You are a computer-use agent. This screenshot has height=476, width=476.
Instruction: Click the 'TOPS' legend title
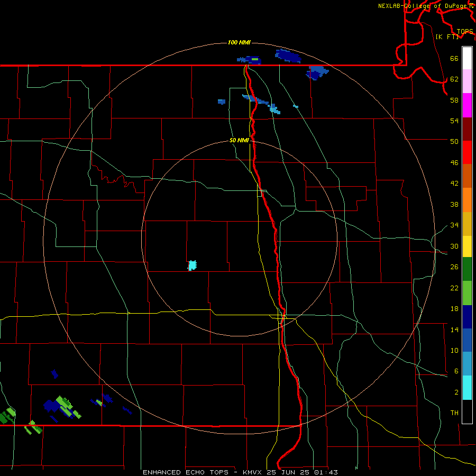pos(465,32)
